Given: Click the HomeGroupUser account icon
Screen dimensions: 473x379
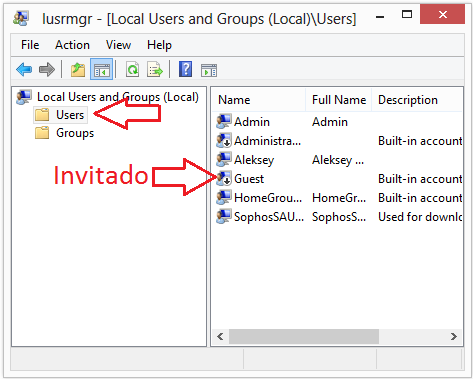Looking at the screenshot, I should (223, 197).
